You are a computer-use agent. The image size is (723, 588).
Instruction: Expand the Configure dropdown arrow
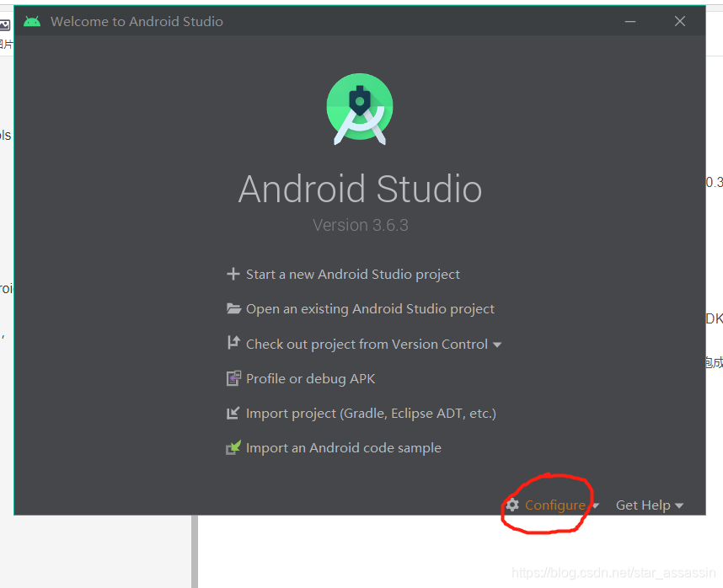(595, 506)
